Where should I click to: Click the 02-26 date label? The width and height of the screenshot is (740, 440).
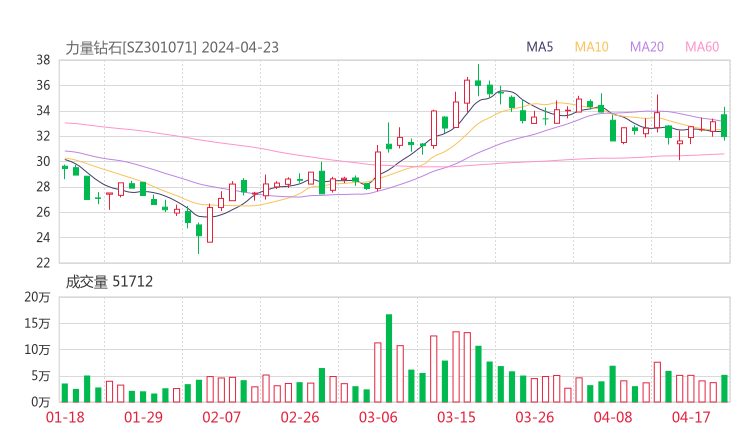tap(300, 417)
